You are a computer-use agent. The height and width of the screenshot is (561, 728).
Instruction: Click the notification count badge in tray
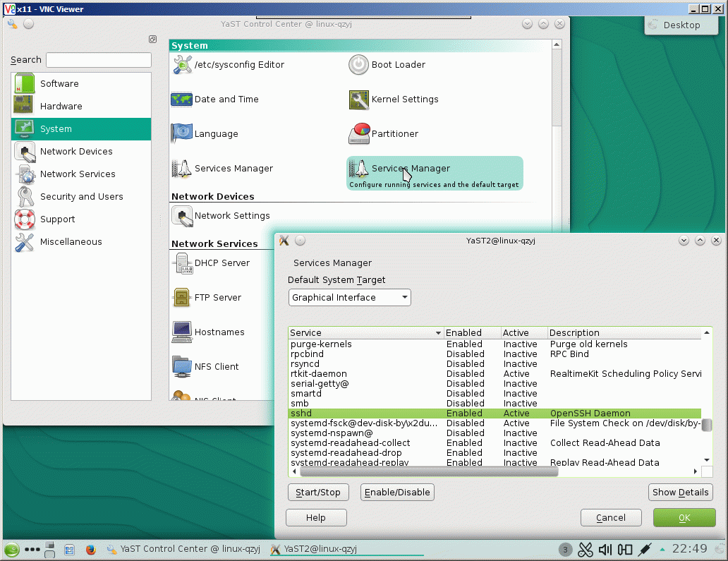[565, 550]
